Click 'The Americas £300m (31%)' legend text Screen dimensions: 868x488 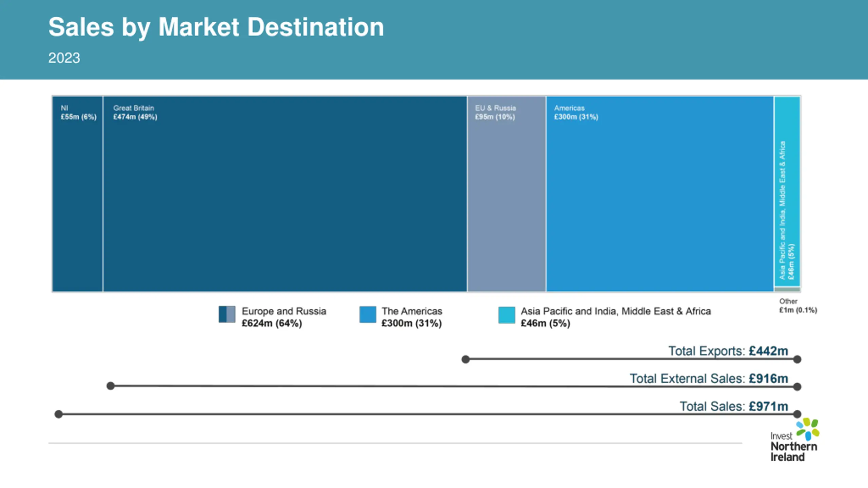pyautogui.click(x=412, y=317)
